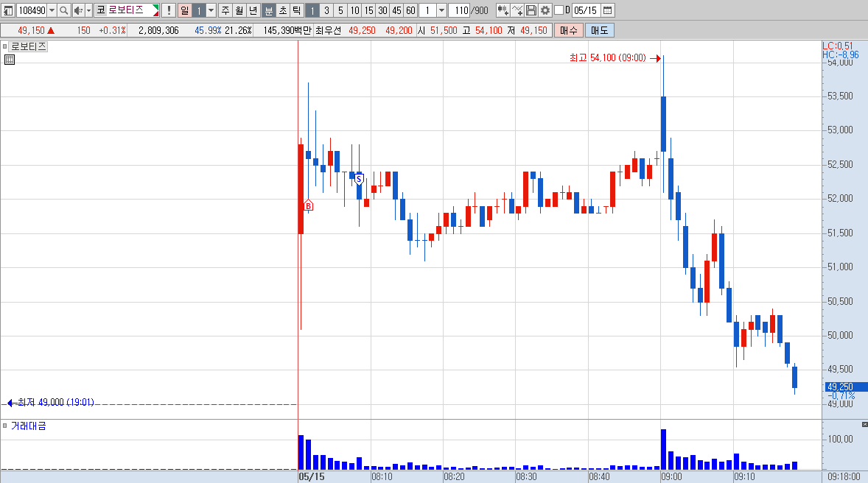Click the 매도 sell button
This screenshot has width=868, height=483.
pos(600,30)
